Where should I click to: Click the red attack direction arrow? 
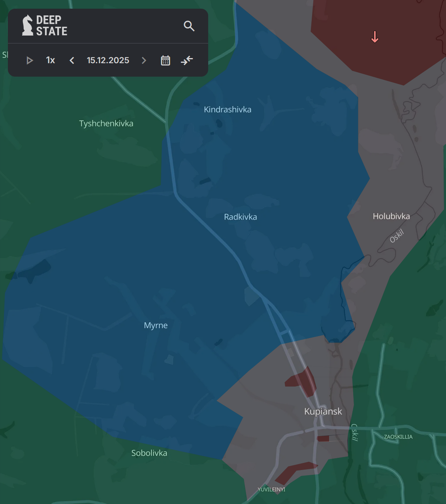point(375,38)
